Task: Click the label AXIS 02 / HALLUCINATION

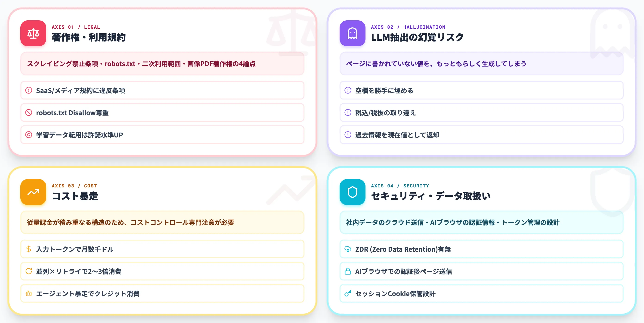Action: pyautogui.click(x=408, y=27)
